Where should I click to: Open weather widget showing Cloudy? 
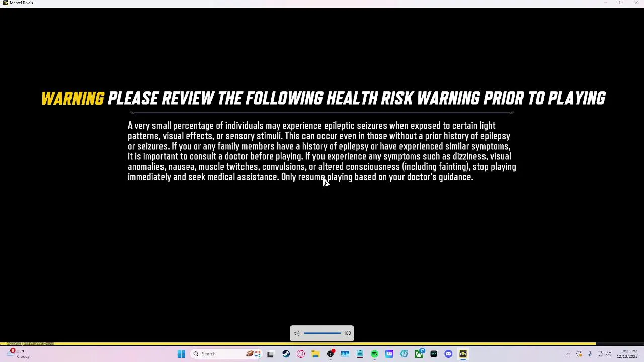tap(18, 354)
